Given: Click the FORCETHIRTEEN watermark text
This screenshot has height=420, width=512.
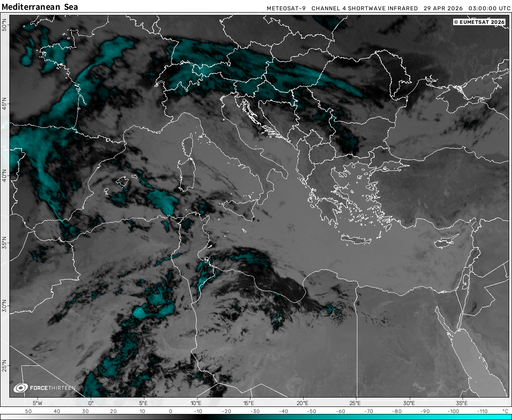Looking at the screenshot, I should pyautogui.click(x=52, y=388).
